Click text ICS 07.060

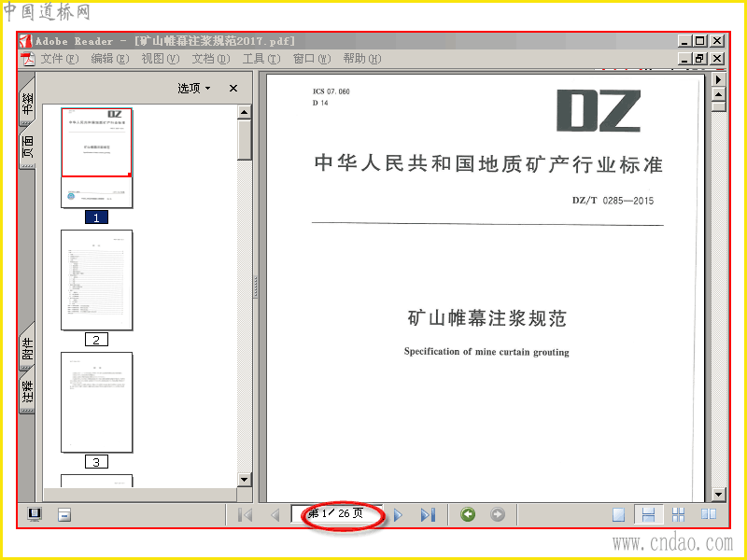pyautogui.click(x=331, y=91)
